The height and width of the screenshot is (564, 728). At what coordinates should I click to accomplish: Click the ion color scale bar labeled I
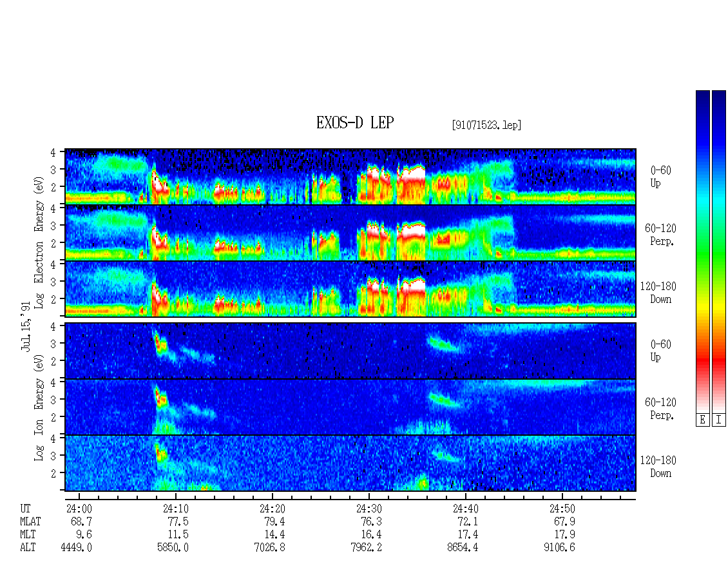pos(719,251)
